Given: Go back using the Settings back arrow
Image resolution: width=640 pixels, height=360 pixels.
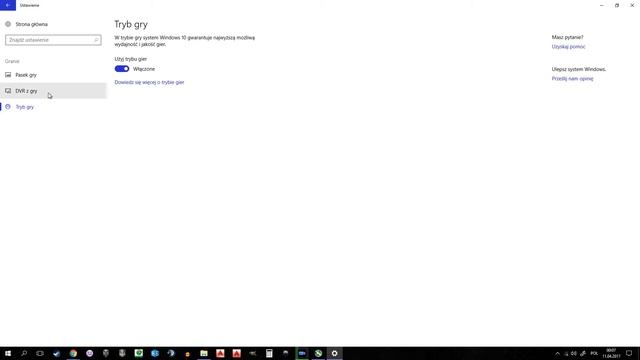Looking at the screenshot, I should 8,5.
